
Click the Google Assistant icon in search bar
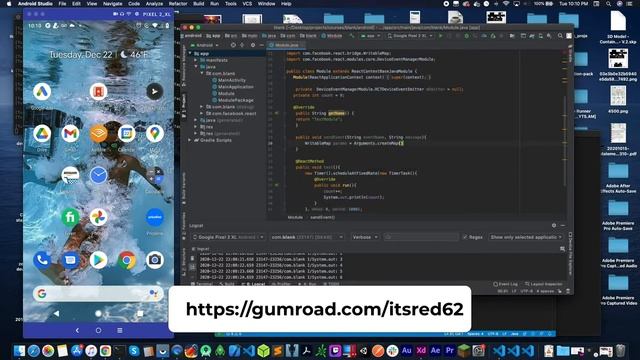(x=153, y=293)
